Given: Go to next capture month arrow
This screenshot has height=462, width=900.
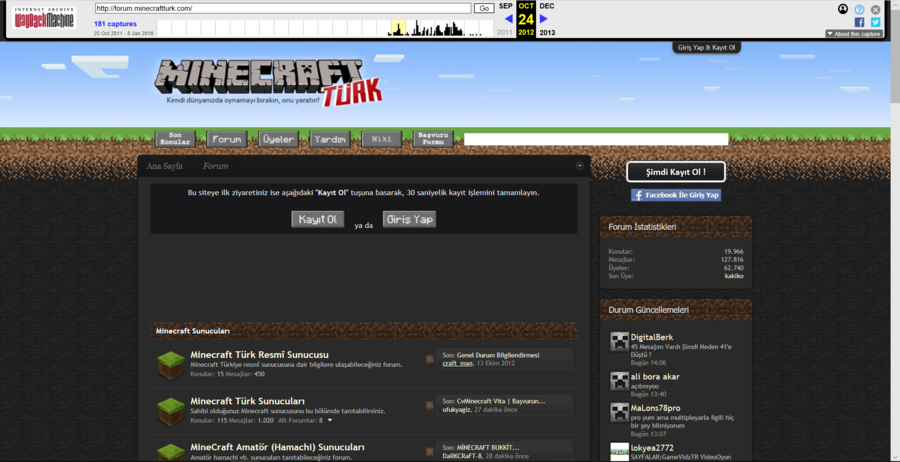Looking at the screenshot, I should click(x=544, y=18).
